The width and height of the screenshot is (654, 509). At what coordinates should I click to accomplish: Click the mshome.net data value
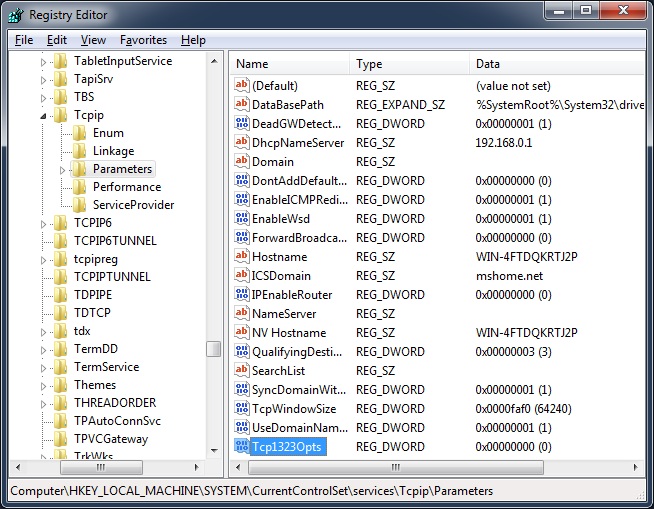click(509, 276)
